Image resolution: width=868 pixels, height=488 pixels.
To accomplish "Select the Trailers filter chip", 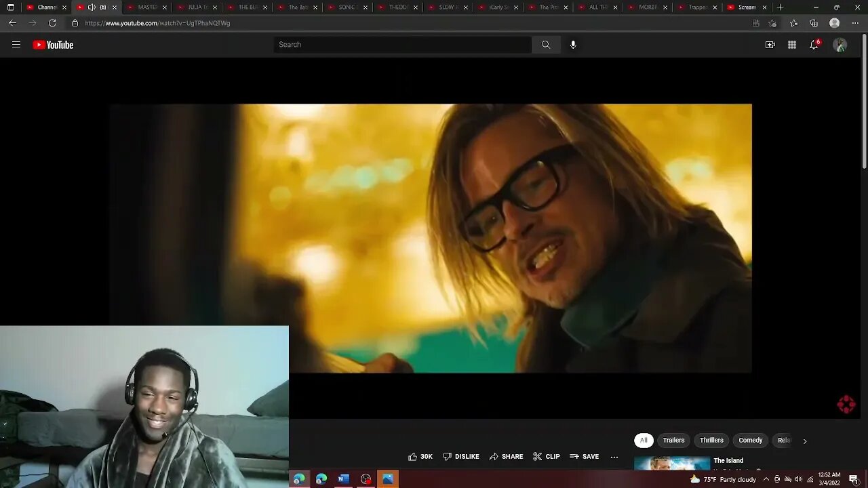I will [673, 441].
